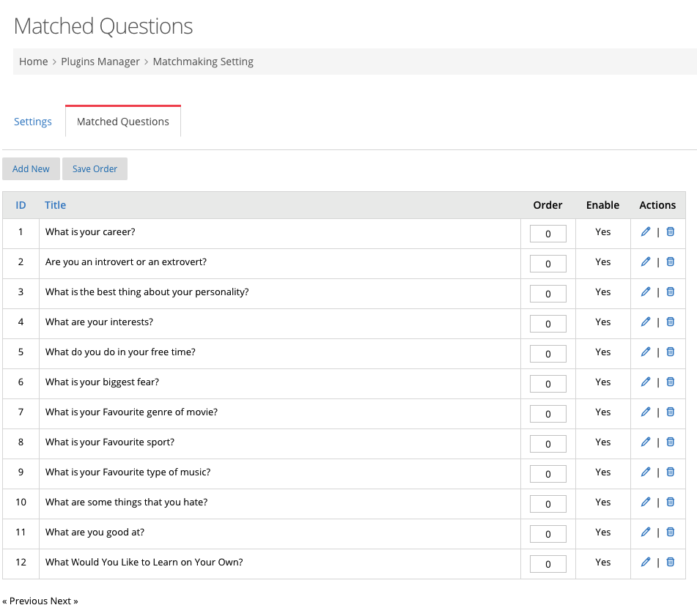This screenshot has height=616, width=697.
Task: Edit the introvert or extrovert question
Action: click(x=646, y=262)
